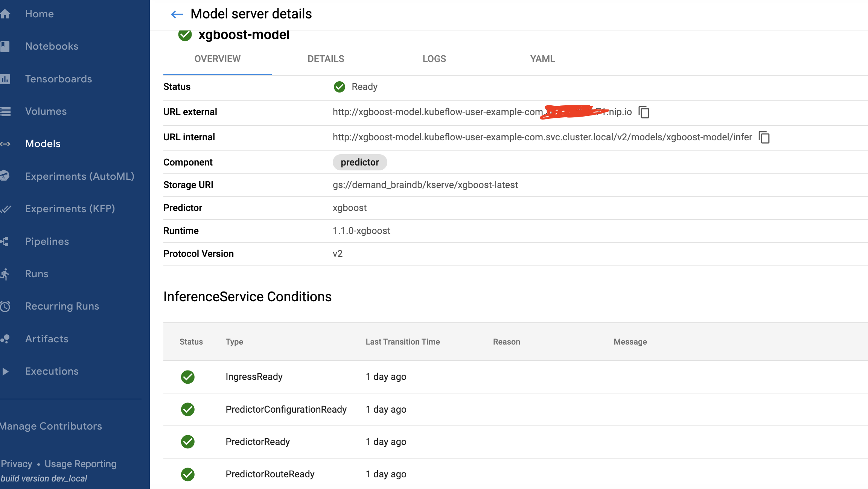Switch to the DETAILS tab

point(326,59)
